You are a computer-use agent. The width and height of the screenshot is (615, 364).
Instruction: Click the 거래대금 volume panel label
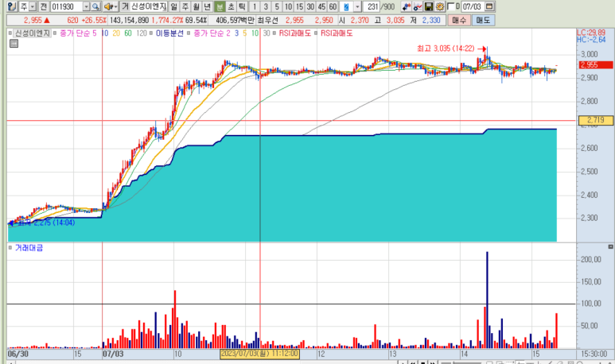tap(29, 248)
